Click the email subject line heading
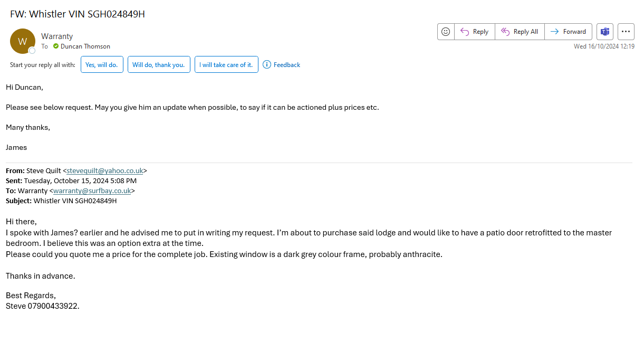 click(78, 14)
